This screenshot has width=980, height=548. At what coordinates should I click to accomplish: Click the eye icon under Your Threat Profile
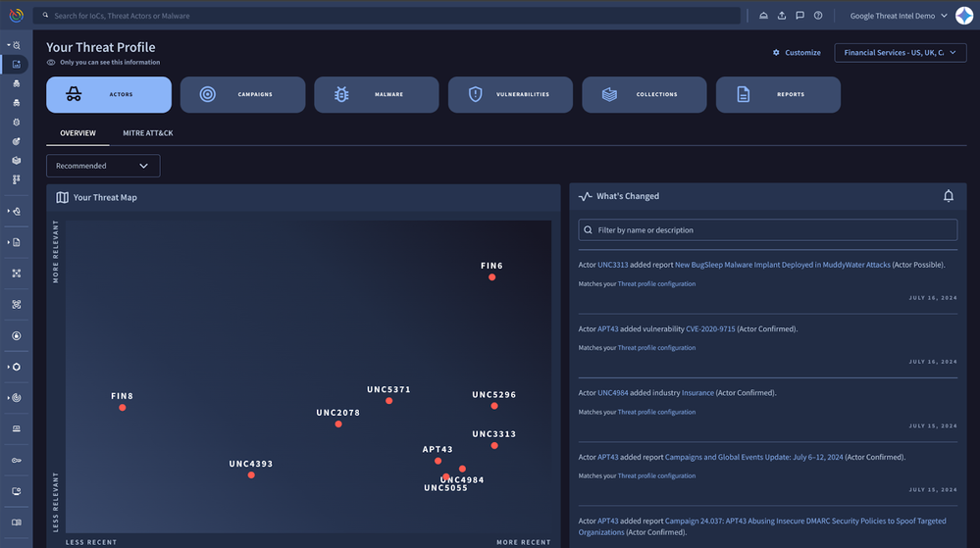click(51, 63)
